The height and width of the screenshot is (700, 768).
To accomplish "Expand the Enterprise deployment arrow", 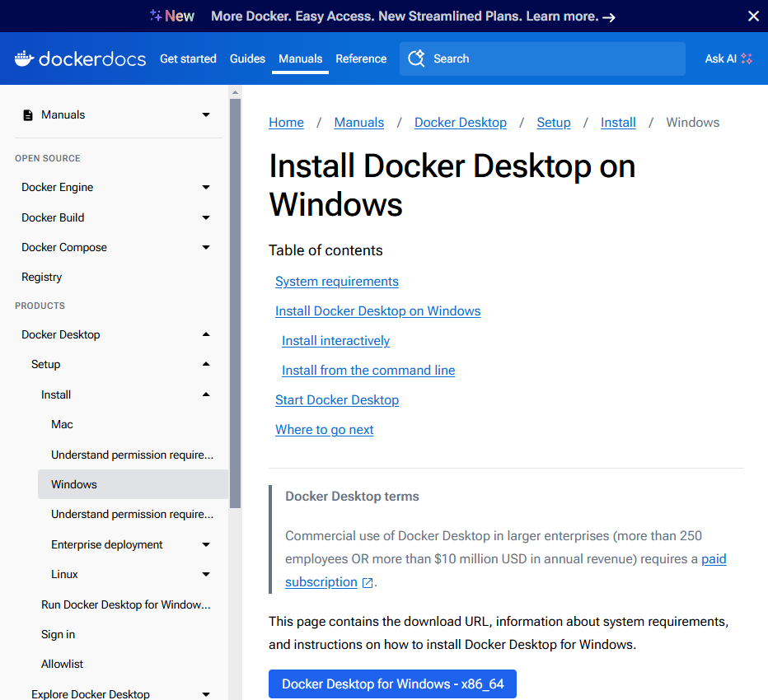I will pyautogui.click(x=206, y=544).
